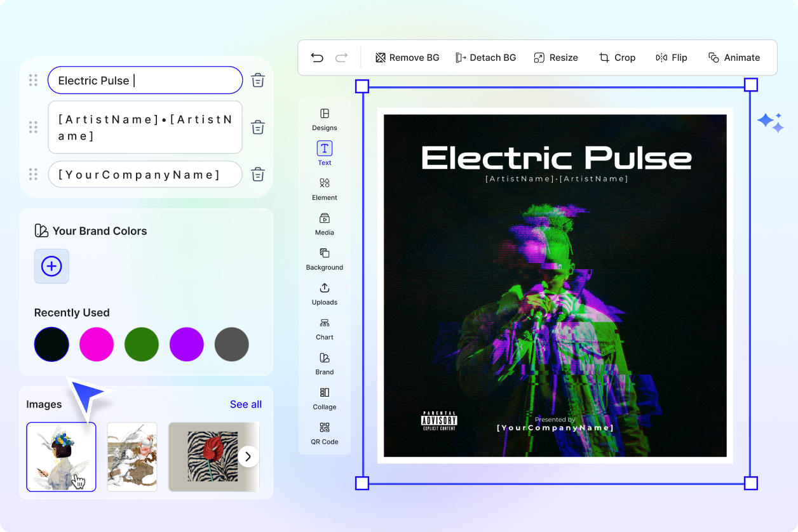The width and height of the screenshot is (798, 532).
Task: Open the Resize option
Action: click(x=556, y=58)
